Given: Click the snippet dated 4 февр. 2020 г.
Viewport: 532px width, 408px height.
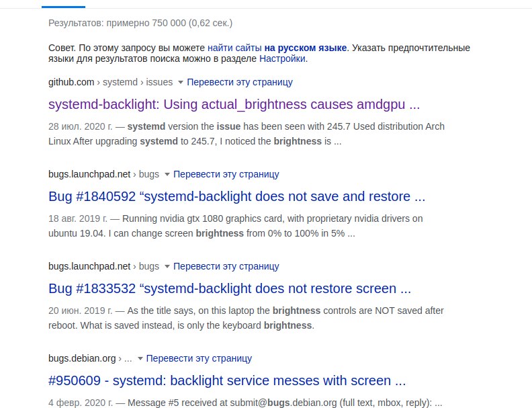Looking at the screenshot, I should click(245, 403).
